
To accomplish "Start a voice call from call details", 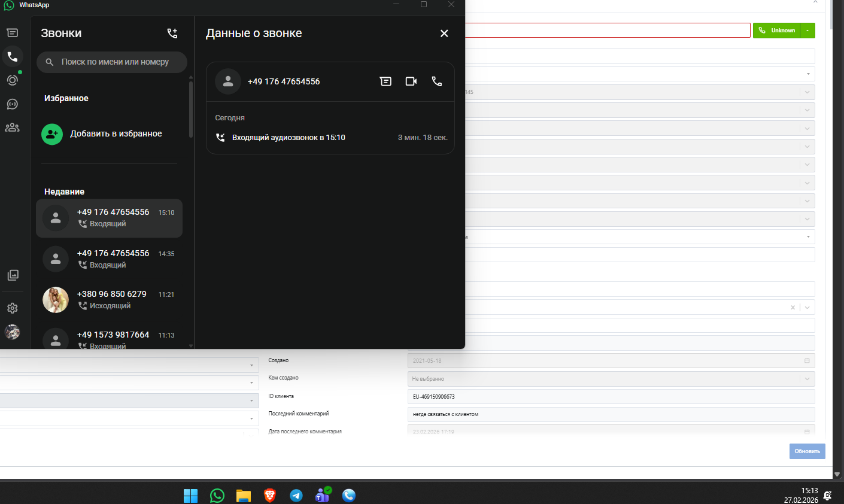I will click(437, 81).
